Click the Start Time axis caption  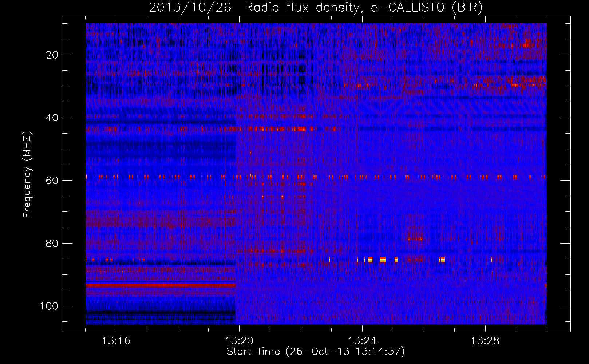coord(316,352)
